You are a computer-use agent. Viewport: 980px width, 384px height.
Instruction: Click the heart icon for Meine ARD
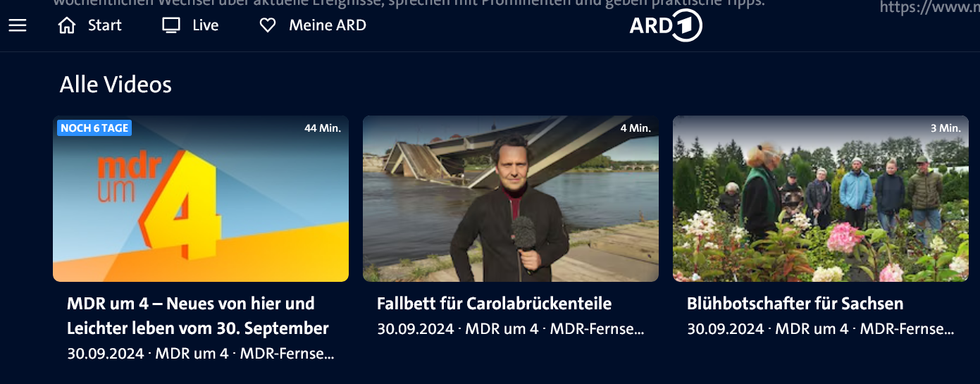tap(268, 25)
